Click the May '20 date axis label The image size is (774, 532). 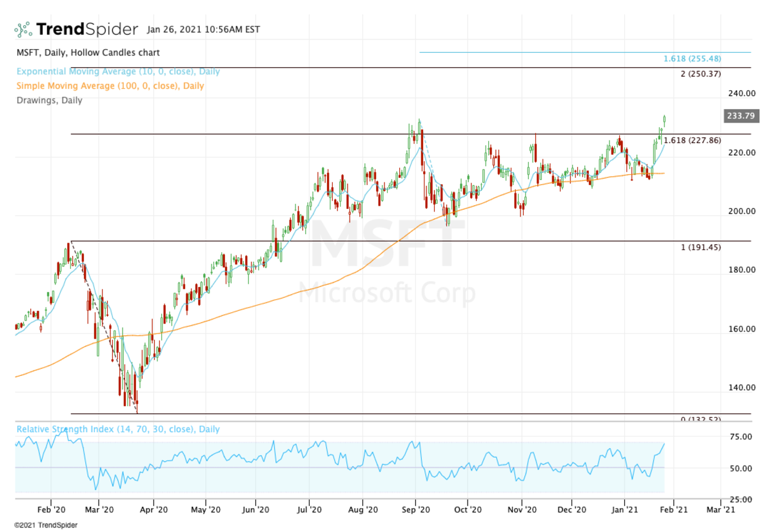pyautogui.click(x=205, y=509)
